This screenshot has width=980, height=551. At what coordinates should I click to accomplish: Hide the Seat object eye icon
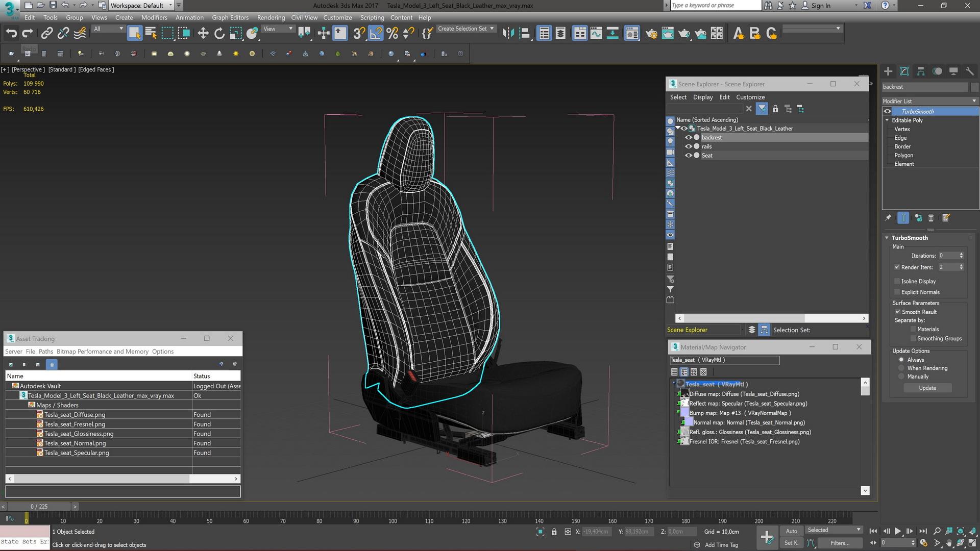[689, 156]
